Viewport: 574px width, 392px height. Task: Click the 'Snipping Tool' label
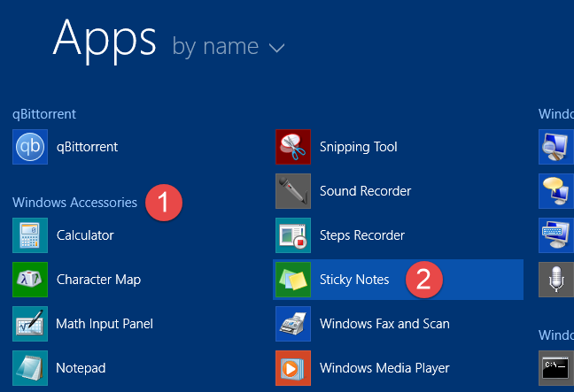[359, 148]
